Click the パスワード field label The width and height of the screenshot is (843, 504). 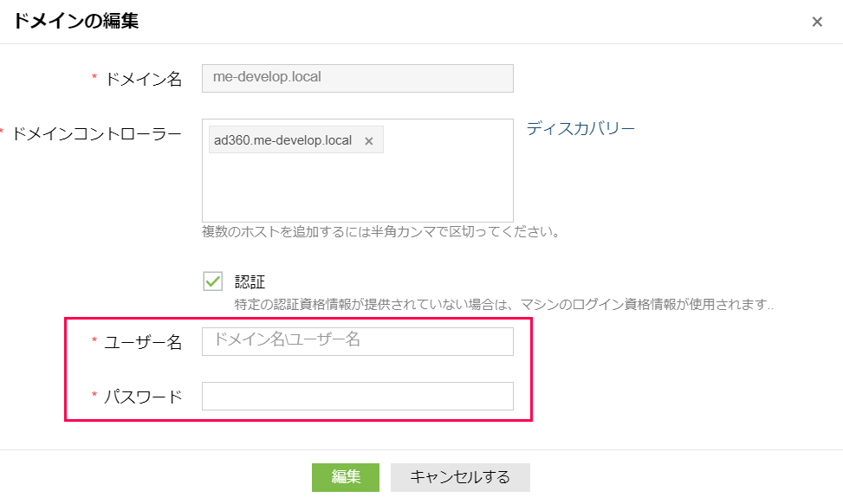pos(144,397)
